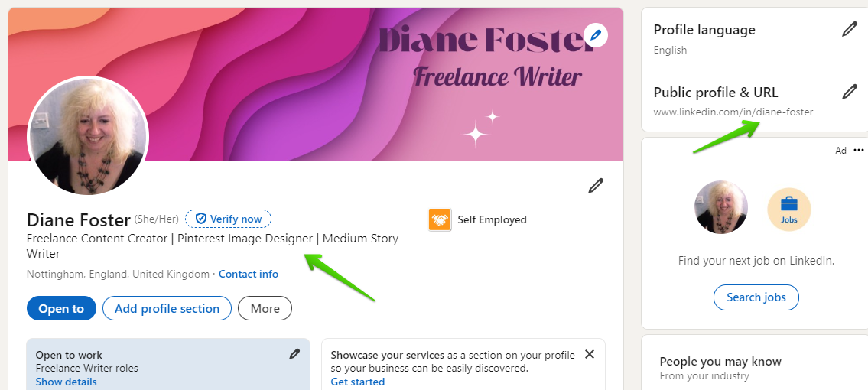
Task: Click the Verify now badge
Action: 229,219
